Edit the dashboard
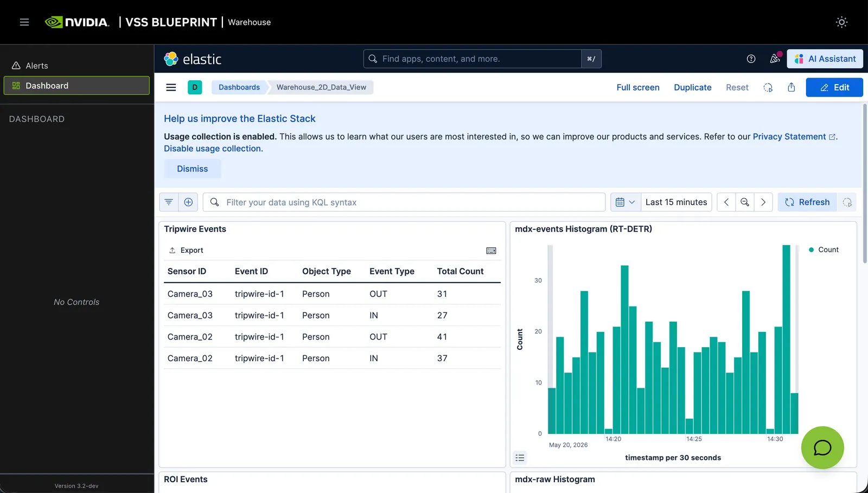 pyautogui.click(x=834, y=87)
